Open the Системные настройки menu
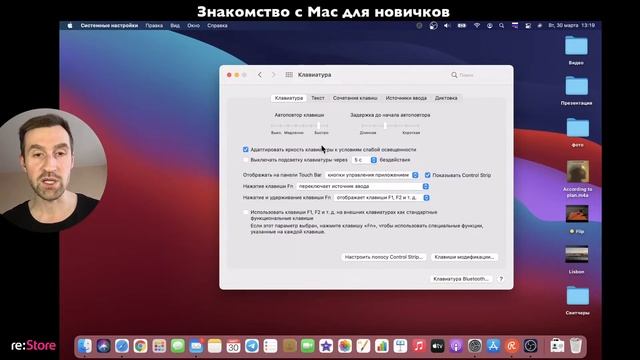 tap(109, 25)
